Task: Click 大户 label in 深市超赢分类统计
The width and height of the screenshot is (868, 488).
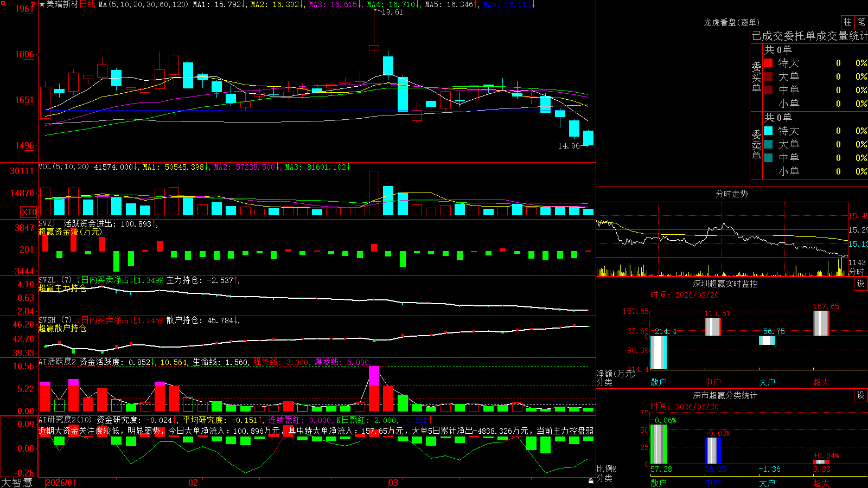Action: (x=767, y=483)
